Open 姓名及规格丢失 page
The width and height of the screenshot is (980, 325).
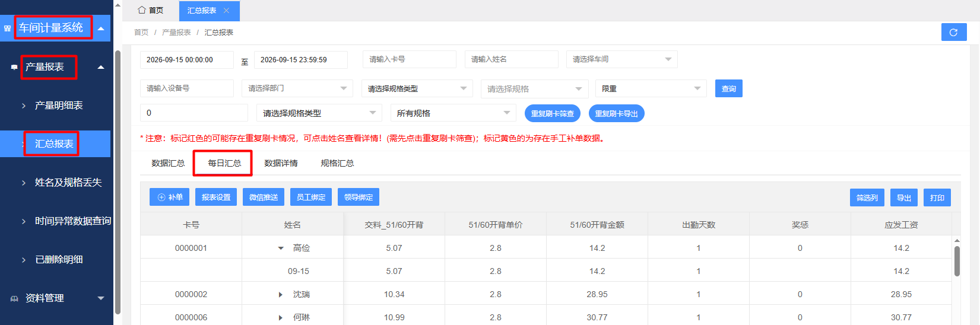68,183
